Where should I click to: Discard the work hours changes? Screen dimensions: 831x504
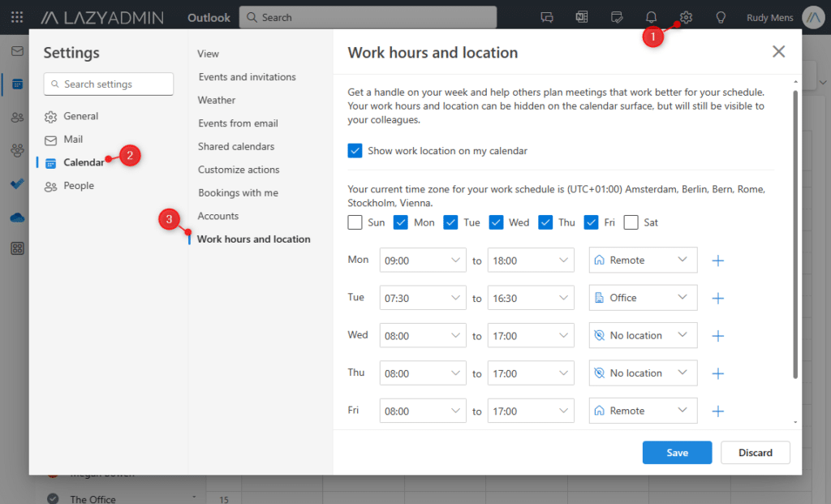click(x=755, y=452)
